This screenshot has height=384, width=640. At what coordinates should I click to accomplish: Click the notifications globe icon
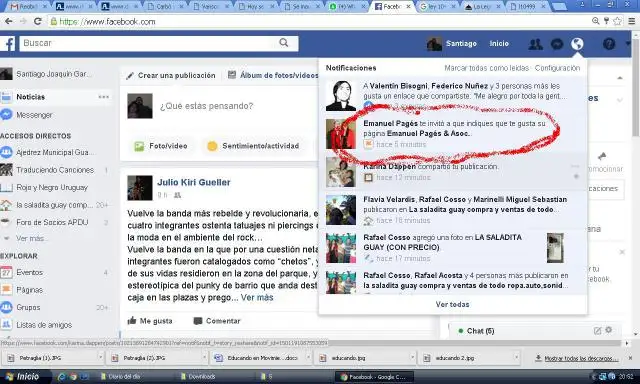point(577,44)
